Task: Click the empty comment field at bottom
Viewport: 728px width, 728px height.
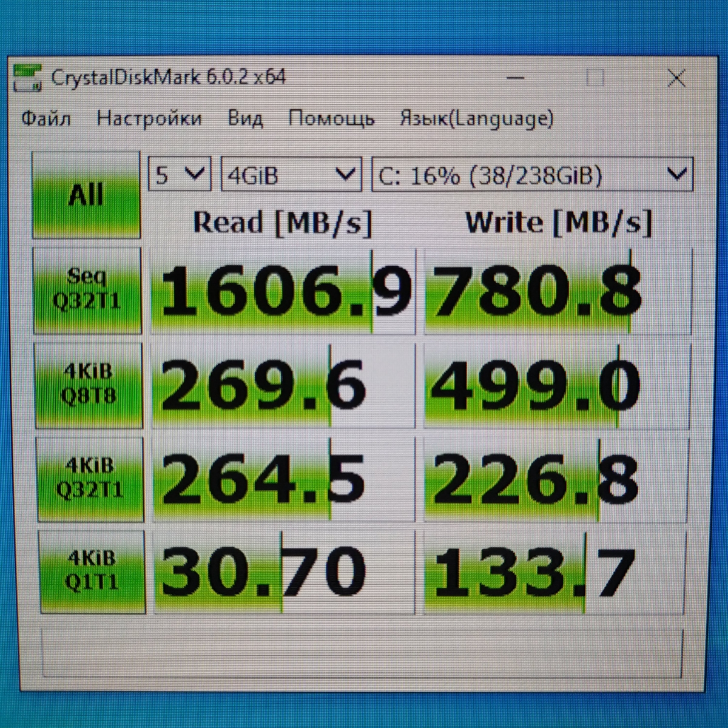Action: pos(363,653)
